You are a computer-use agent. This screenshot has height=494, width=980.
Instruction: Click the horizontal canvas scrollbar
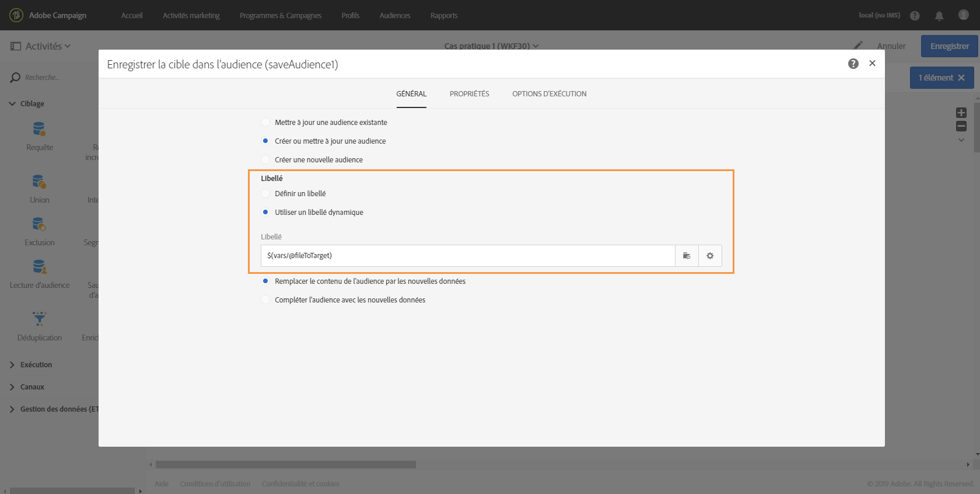(286, 464)
